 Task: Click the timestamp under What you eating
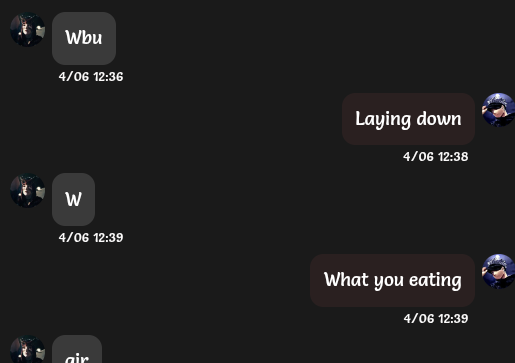pyautogui.click(x=436, y=319)
